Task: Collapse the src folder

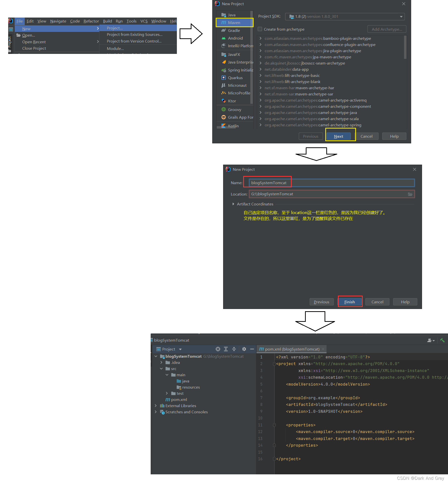Action: pyautogui.click(x=161, y=369)
